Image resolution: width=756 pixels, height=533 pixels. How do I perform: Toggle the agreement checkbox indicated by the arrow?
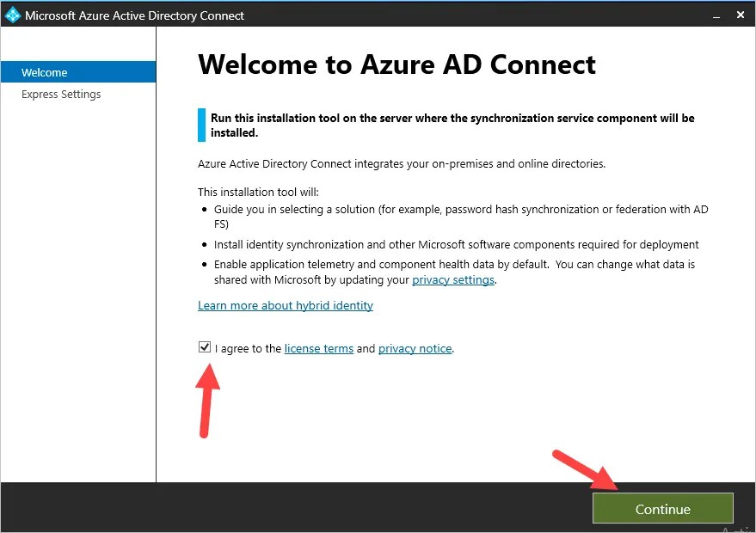[x=205, y=346]
